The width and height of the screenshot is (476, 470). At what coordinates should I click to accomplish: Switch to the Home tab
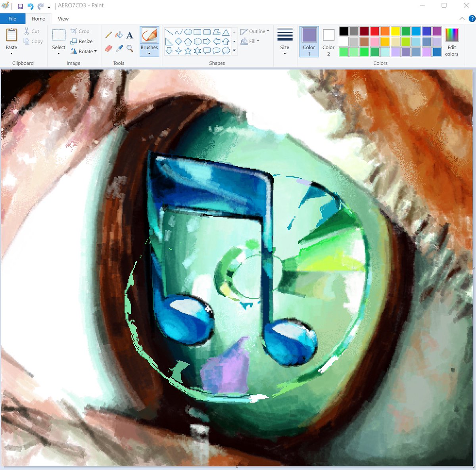click(x=38, y=19)
